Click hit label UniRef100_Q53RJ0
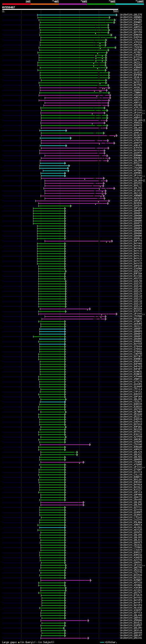The height and width of the screenshot is (644, 146). coord(131,77)
